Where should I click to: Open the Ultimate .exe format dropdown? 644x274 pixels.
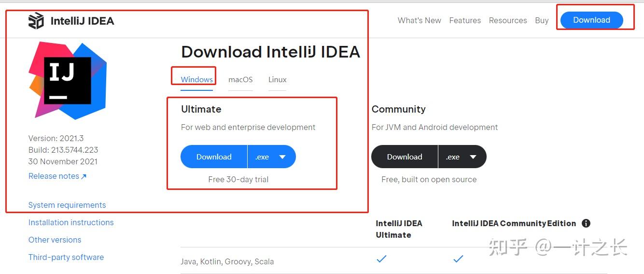pos(271,157)
